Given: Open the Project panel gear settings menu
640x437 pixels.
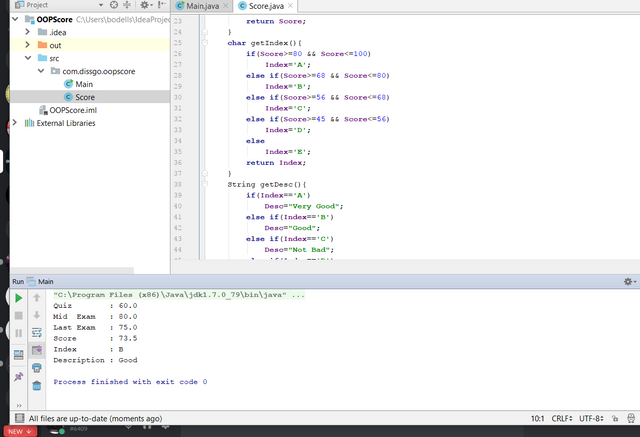Looking at the screenshot, I should pyautogui.click(x=144, y=5).
